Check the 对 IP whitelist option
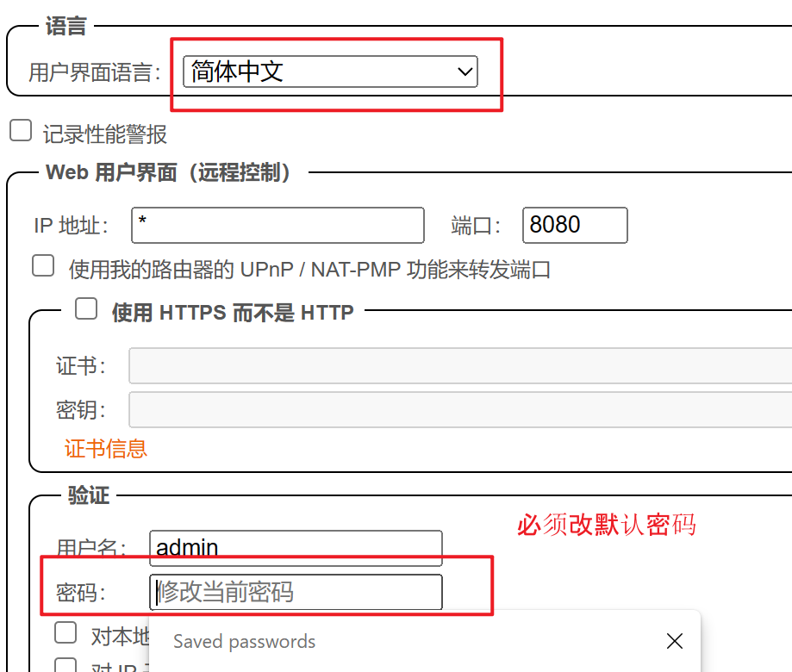This screenshot has height=672, width=792. point(65,664)
